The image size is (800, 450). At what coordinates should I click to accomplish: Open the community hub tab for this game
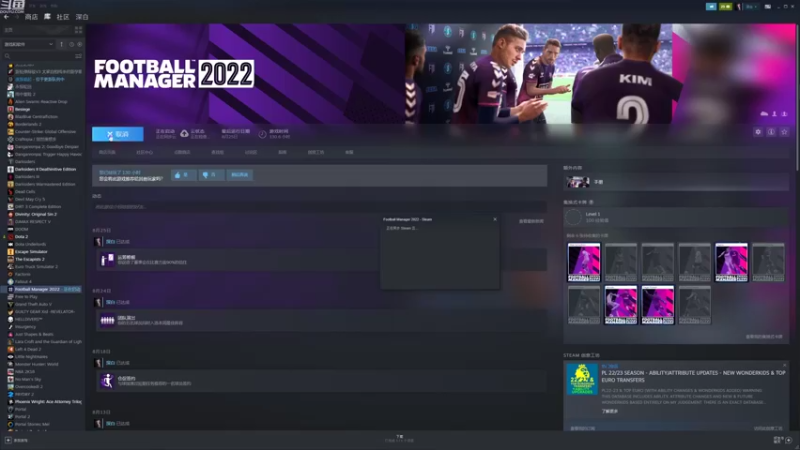point(144,152)
